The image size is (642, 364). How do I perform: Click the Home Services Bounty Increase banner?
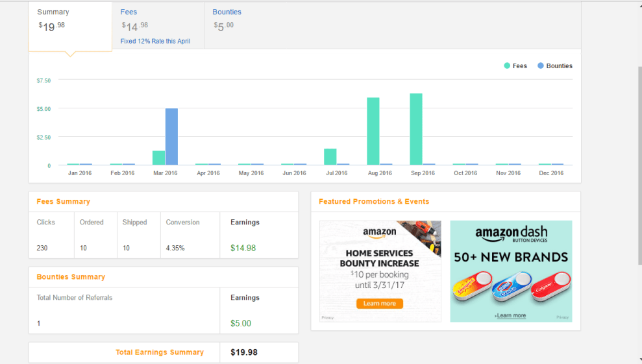(380, 271)
